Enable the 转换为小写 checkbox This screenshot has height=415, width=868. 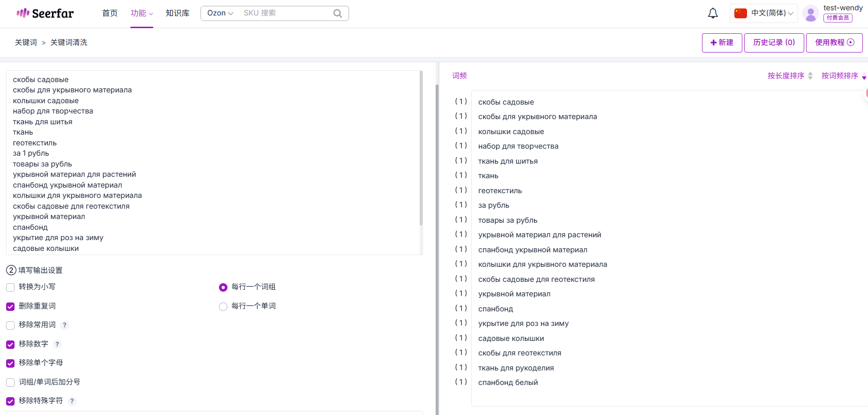point(10,287)
